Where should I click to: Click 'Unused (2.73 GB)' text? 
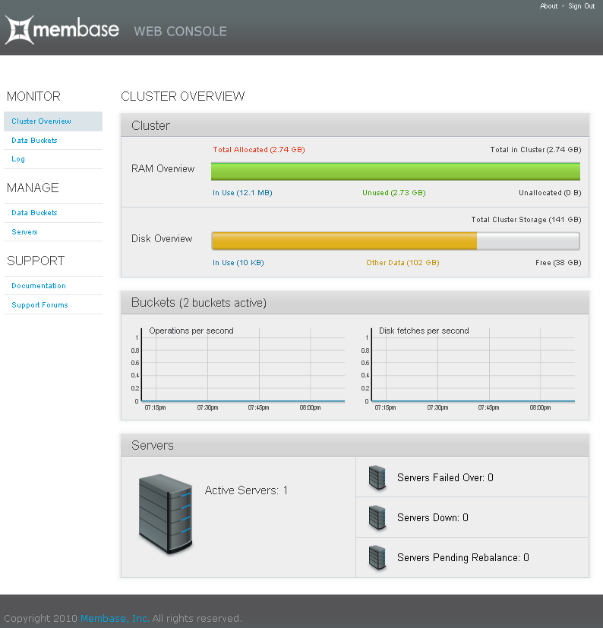(x=394, y=193)
